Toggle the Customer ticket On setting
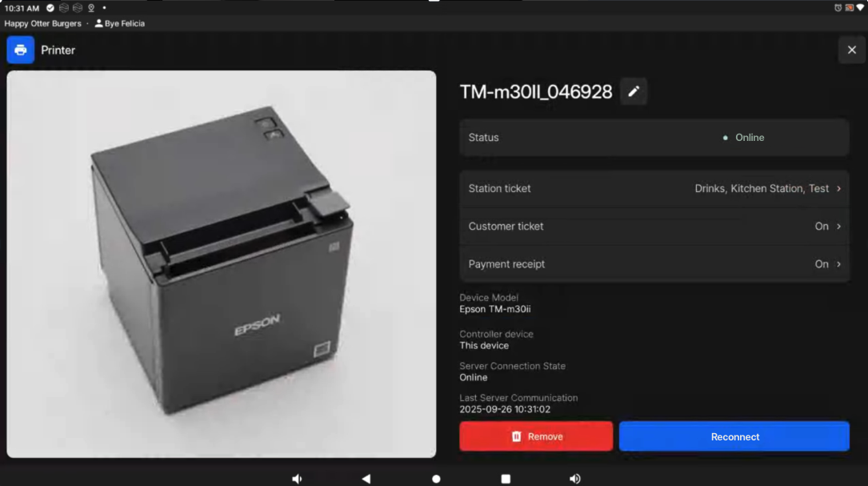This screenshot has width=868, height=486. click(821, 227)
